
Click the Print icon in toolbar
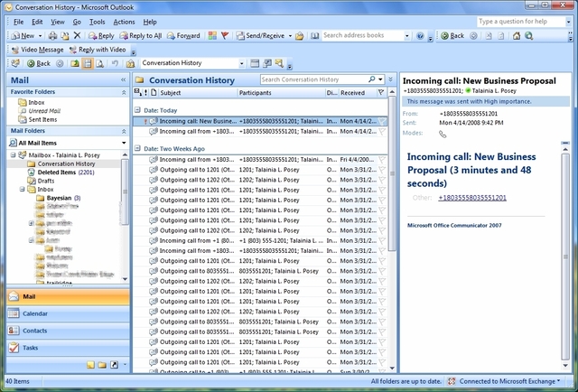point(52,36)
